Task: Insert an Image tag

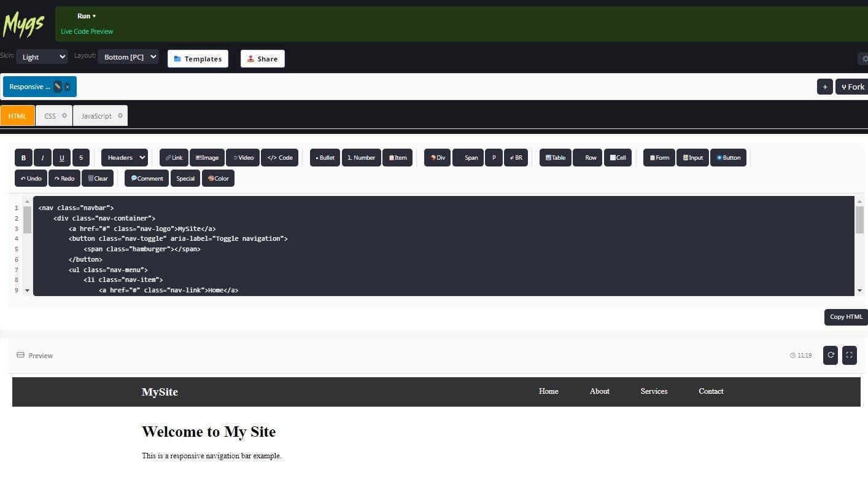Action: point(207,158)
